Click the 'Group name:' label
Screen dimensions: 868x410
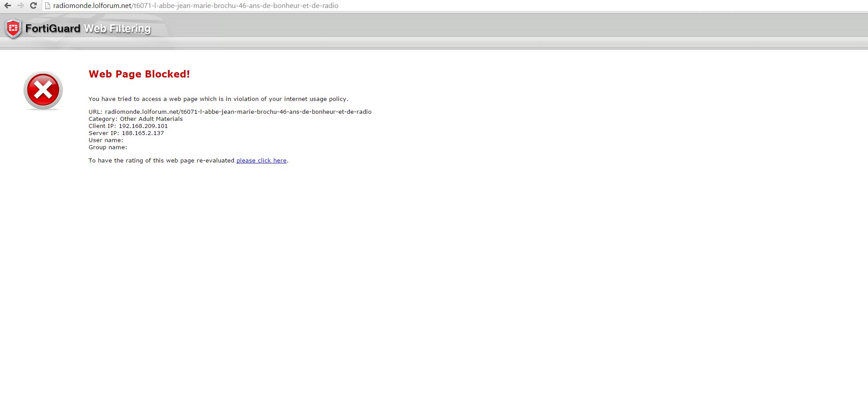coord(108,147)
